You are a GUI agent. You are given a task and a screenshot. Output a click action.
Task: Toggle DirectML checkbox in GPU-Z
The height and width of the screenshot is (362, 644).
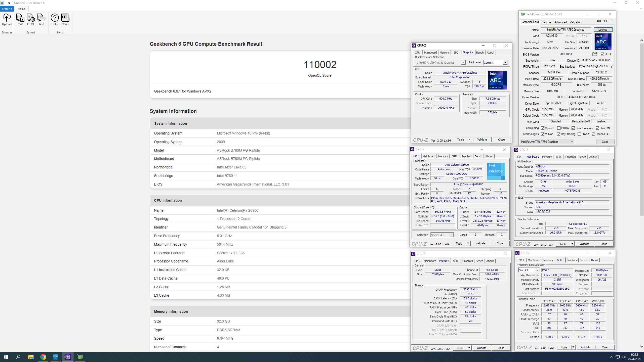point(597,128)
